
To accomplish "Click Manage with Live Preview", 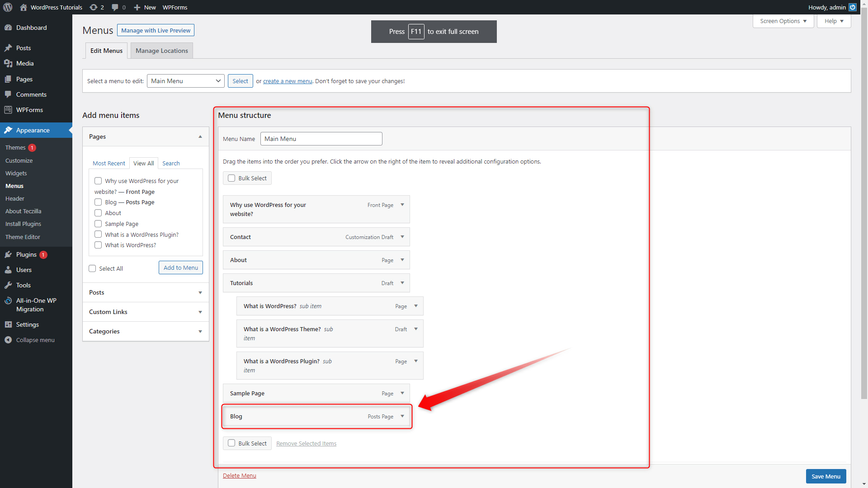I will [156, 30].
